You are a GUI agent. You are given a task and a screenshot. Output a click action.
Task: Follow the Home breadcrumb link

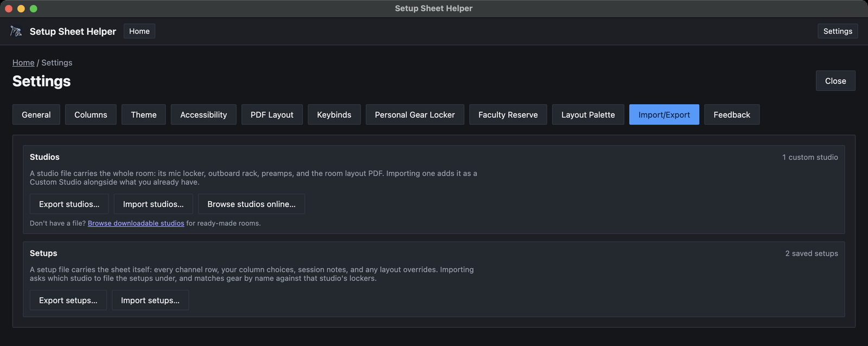coord(23,62)
